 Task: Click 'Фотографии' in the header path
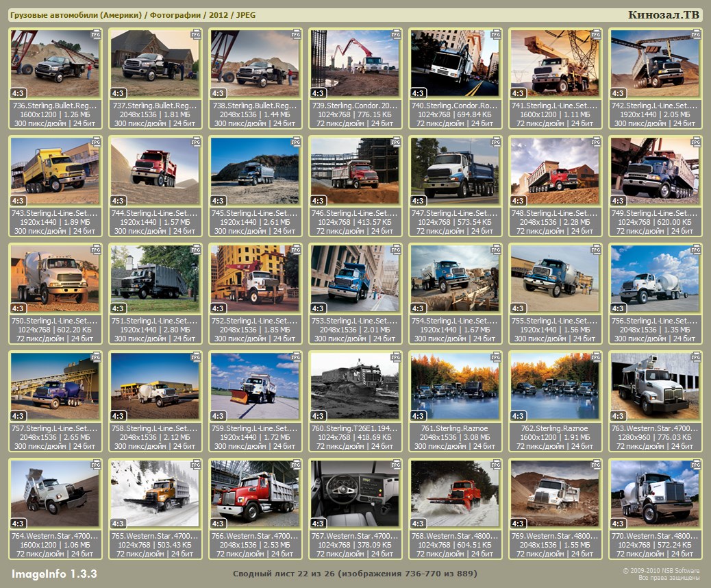click(175, 15)
